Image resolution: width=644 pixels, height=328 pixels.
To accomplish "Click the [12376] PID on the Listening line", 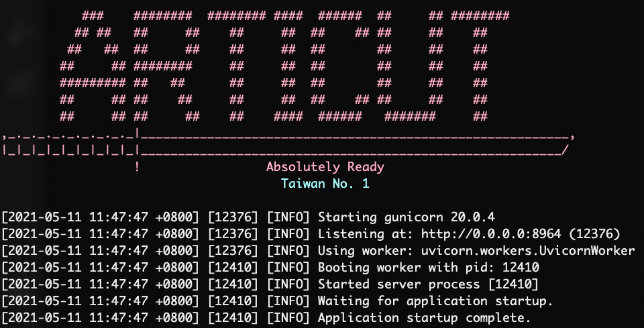I will pos(233,234).
